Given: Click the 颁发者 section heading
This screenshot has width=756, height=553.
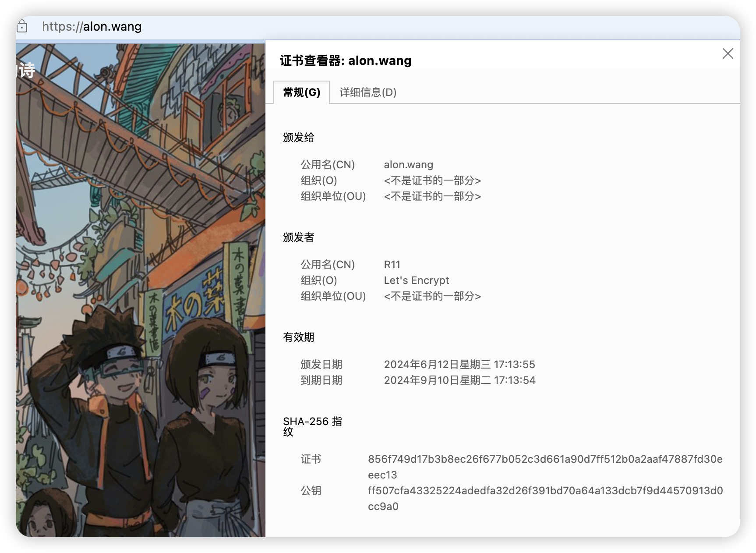Looking at the screenshot, I should pyautogui.click(x=298, y=238).
